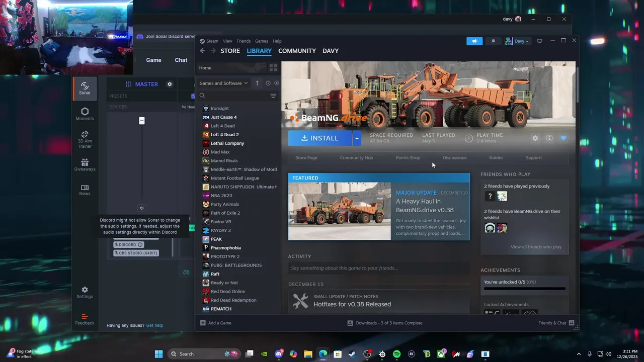Image resolution: width=644 pixels, height=362 pixels.
Task: Open Steam notifications bell
Action: pos(493,41)
